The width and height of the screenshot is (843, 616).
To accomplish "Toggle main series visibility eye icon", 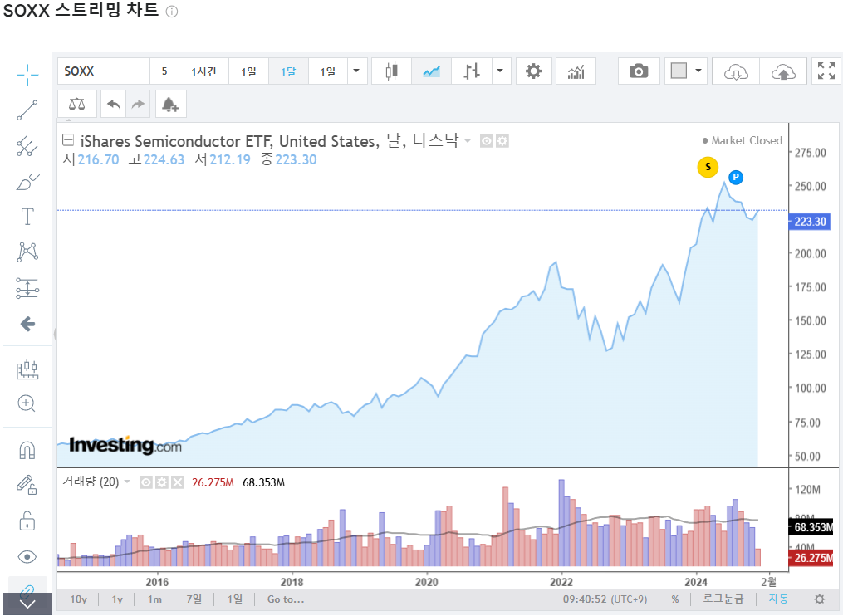I will tap(487, 141).
